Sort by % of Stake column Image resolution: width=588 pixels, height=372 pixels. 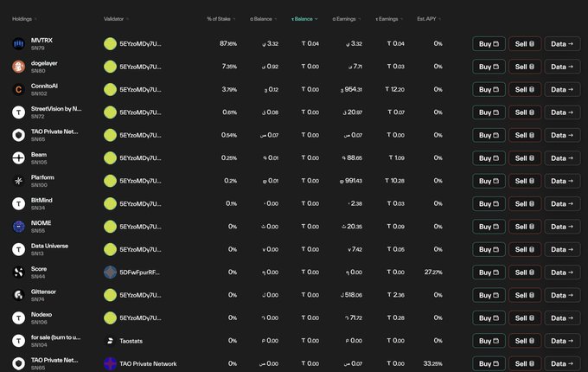pyautogui.click(x=220, y=19)
